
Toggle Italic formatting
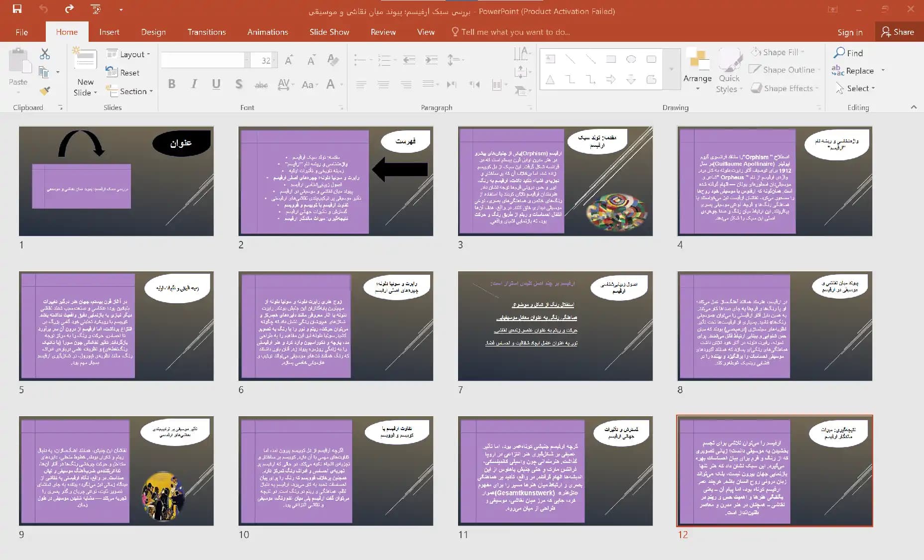point(194,84)
